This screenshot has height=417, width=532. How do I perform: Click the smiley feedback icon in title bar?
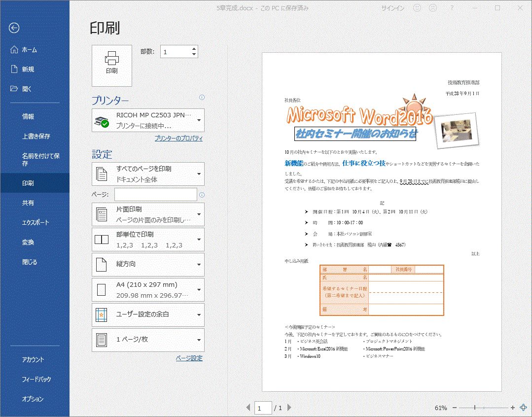417,8
